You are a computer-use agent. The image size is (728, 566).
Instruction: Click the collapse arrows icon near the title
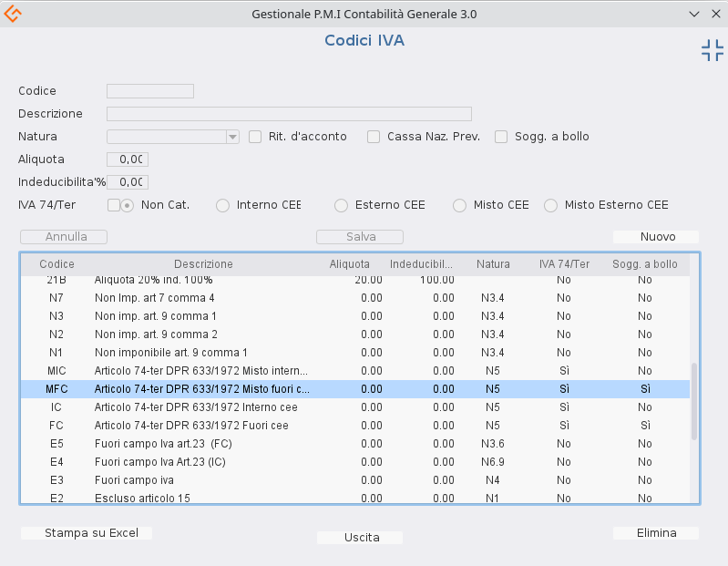712,51
